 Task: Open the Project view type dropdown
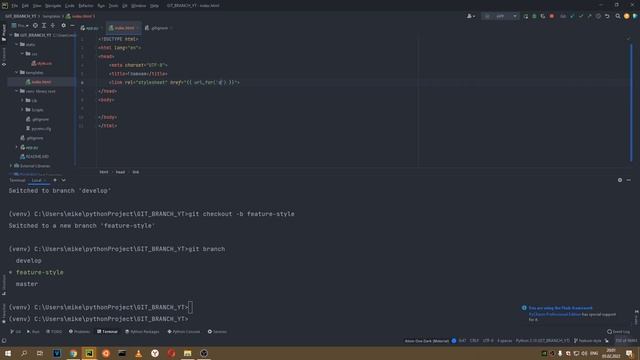click(x=20, y=25)
